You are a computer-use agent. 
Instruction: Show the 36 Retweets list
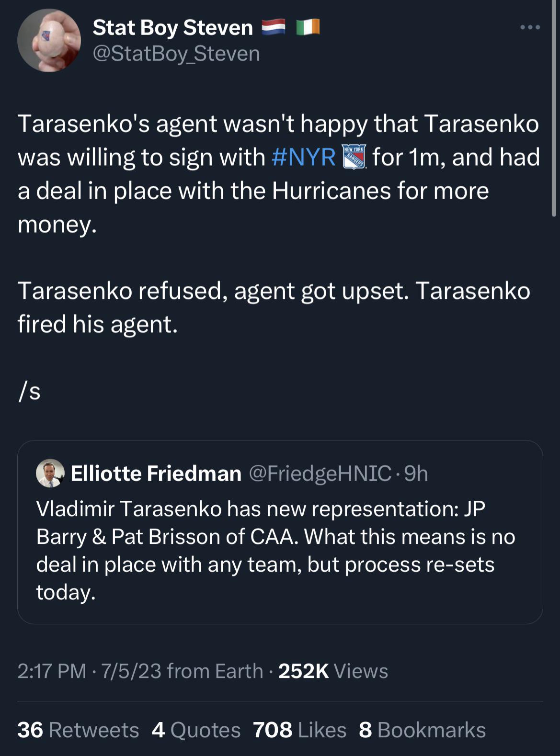(78, 730)
